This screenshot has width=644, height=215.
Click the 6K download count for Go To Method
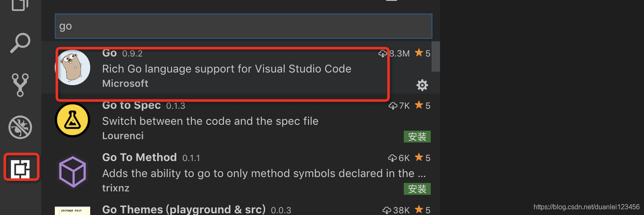399,158
